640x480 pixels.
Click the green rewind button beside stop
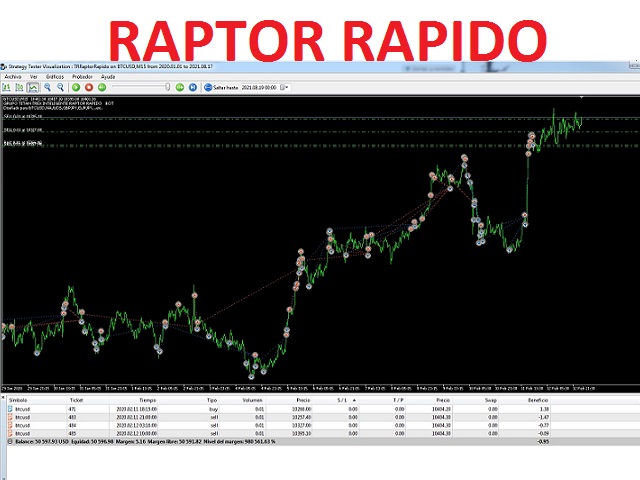pos(102,87)
